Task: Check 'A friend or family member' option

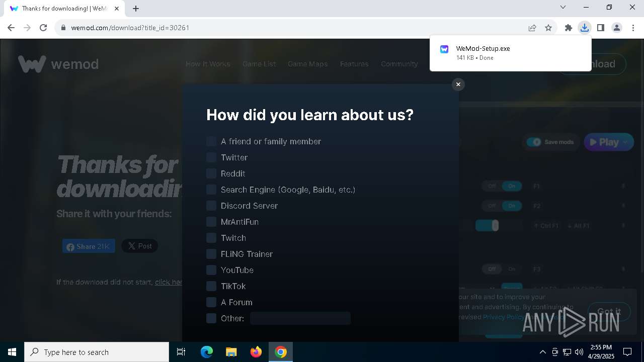Action: 211,141
